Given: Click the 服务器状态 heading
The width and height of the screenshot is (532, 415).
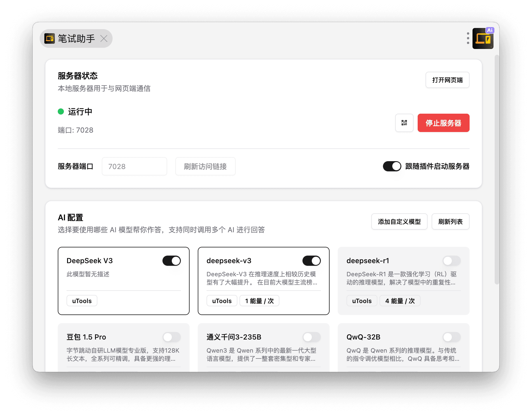Looking at the screenshot, I should pyautogui.click(x=78, y=76).
